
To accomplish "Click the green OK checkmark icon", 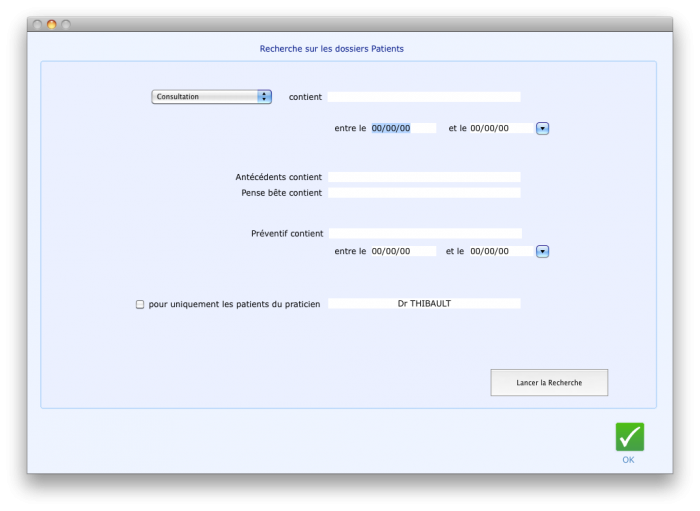I will pos(629,436).
